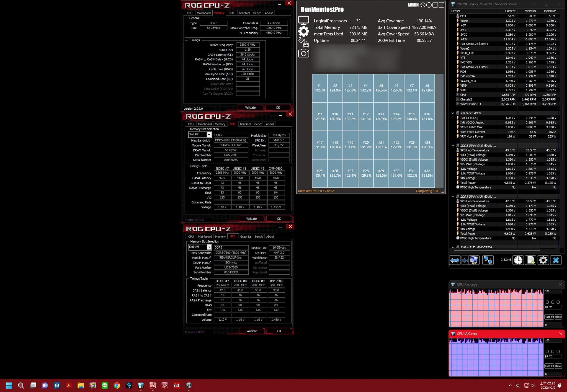Click OK in the CPU-Z Memory window
Screen dimensions: 567x392
(x=278, y=107)
